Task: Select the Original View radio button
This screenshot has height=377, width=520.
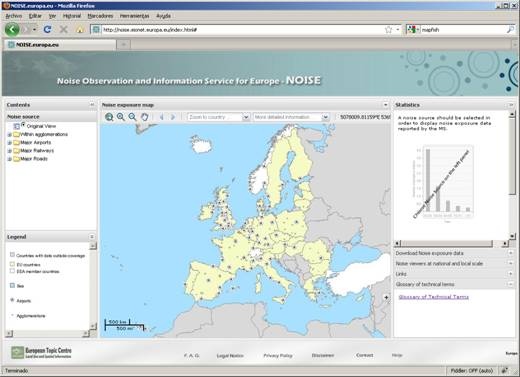Action: click(23, 124)
